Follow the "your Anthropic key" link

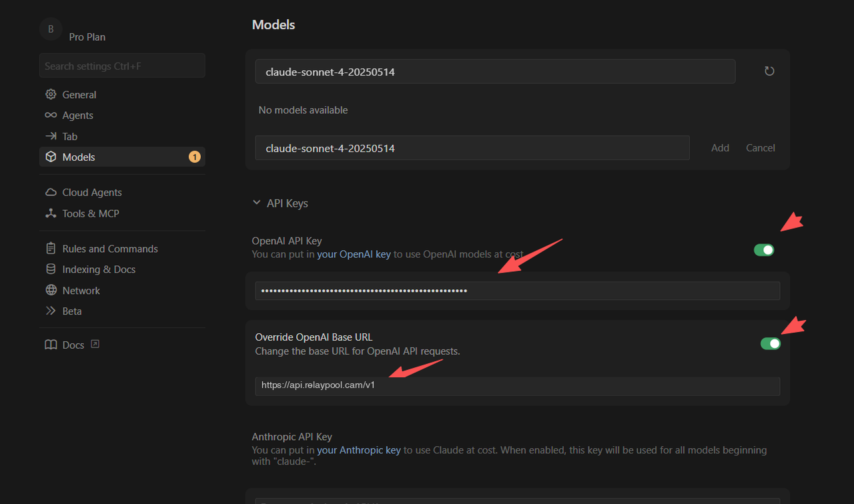[359, 450]
